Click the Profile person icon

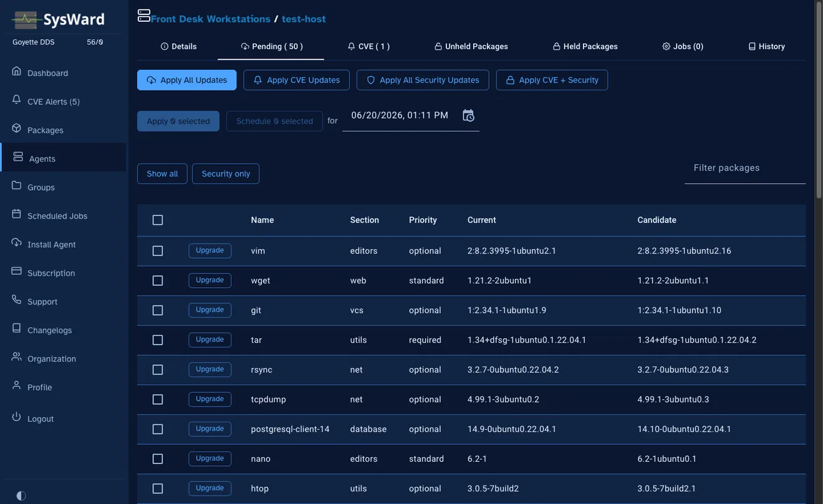click(x=16, y=386)
